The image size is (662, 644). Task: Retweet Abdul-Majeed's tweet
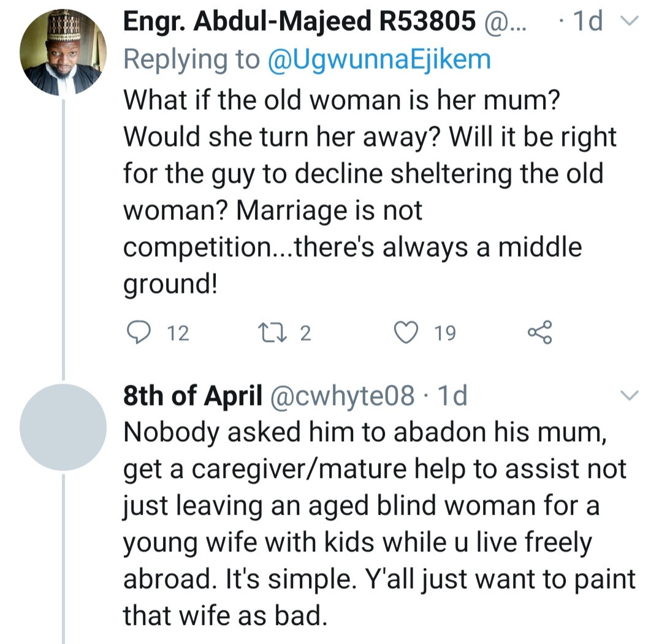click(268, 332)
